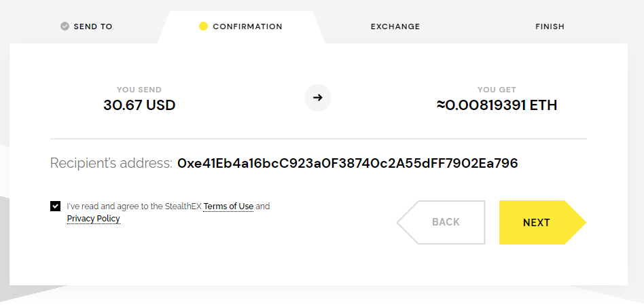This screenshot has height=307, width=644.
Task: Select the Confirmation step tab
Action: (240, 26)
